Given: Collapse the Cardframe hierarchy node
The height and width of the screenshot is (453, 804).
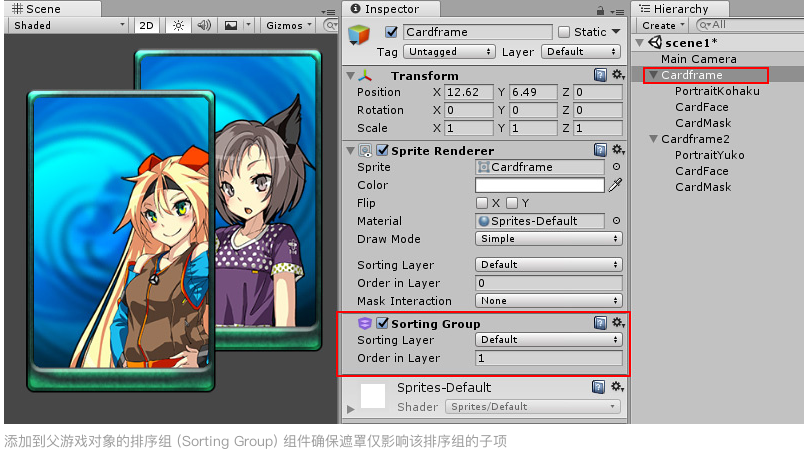Looking at the screenshot, I should click(653, 75).
